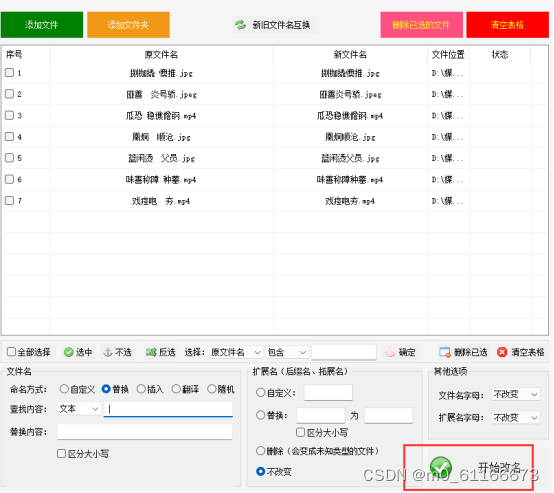The height and width of the screenshot is (493, 554).
Task: Open the 文件名字母 dropdown
Action: pos(515,394)
